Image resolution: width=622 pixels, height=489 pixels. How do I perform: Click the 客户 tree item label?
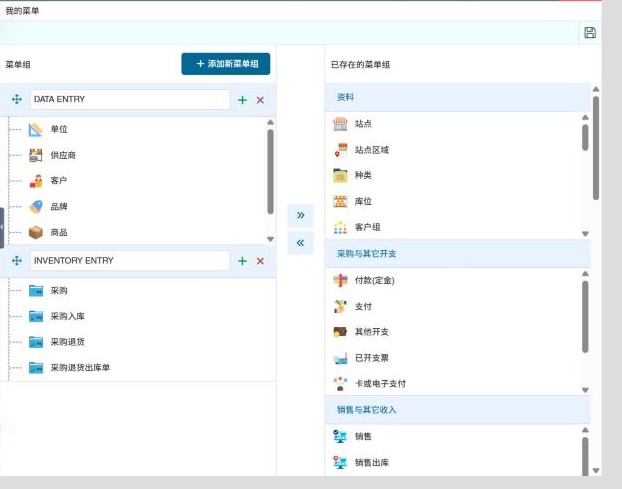59,181
